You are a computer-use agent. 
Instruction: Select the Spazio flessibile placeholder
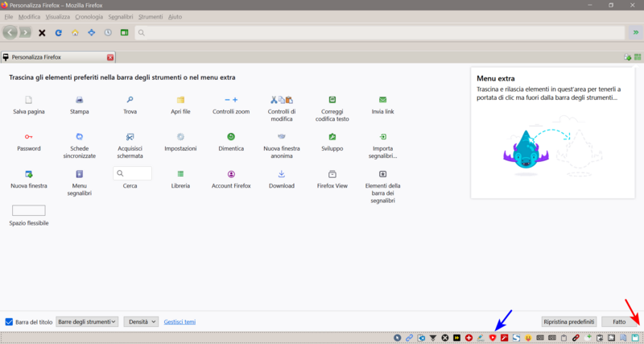coord(29,210)
